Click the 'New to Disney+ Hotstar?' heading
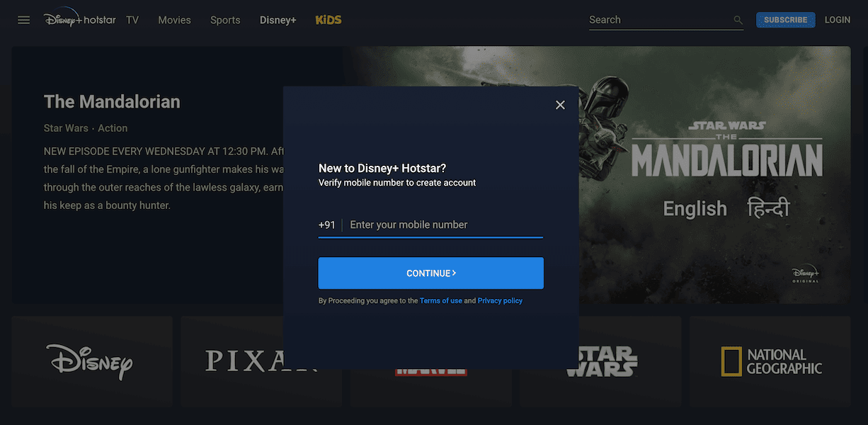This screenshot has height=425, width=868. pos(382,168)
